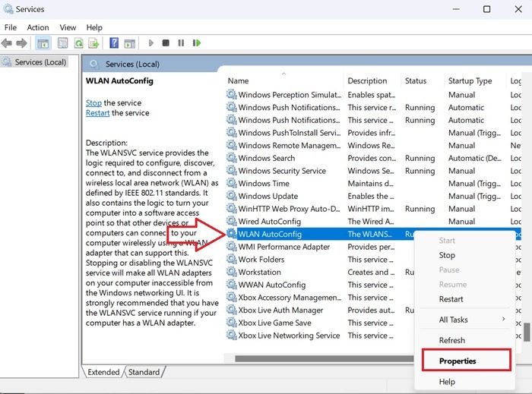Click the vertical scrollbar thumb at right edge

point(527,333)
